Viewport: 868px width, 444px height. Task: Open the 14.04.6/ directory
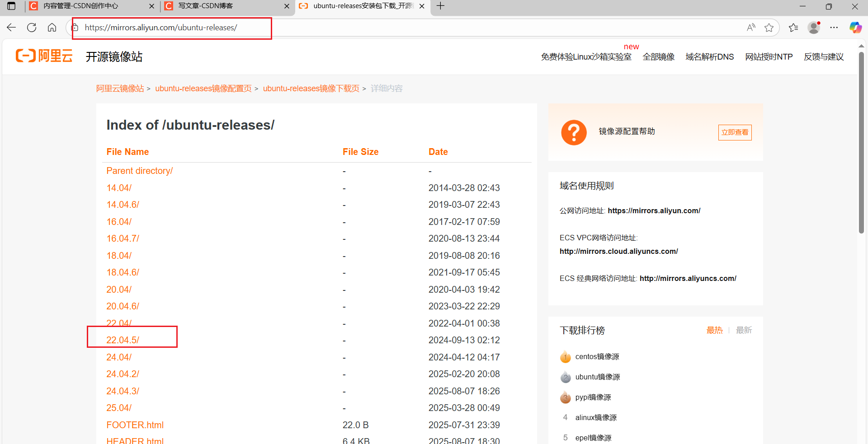click(x=123, y=205)
